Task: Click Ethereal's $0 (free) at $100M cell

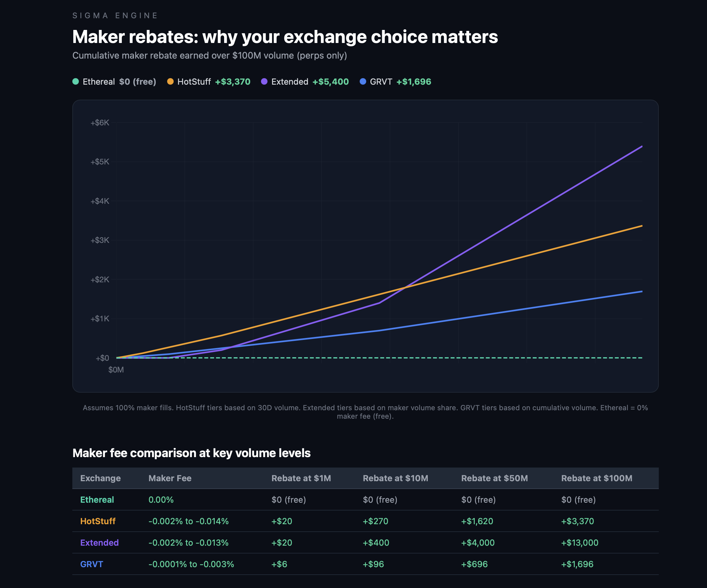Action: click(x=578, y=499)
